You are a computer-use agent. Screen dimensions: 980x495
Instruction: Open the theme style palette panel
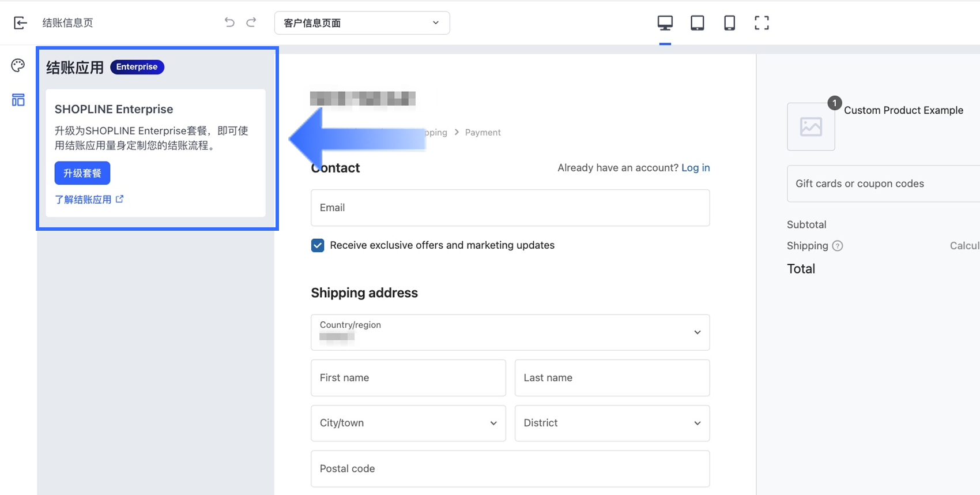pyautogui.click(x=18, y=65)
